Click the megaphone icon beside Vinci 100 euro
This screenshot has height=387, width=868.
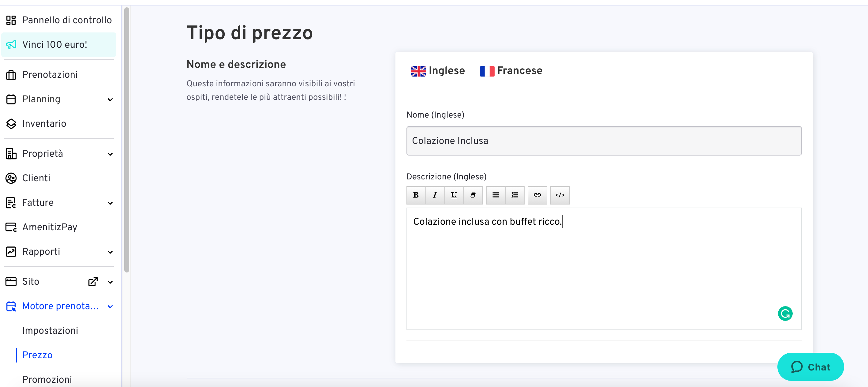click(x=11, y=44)
